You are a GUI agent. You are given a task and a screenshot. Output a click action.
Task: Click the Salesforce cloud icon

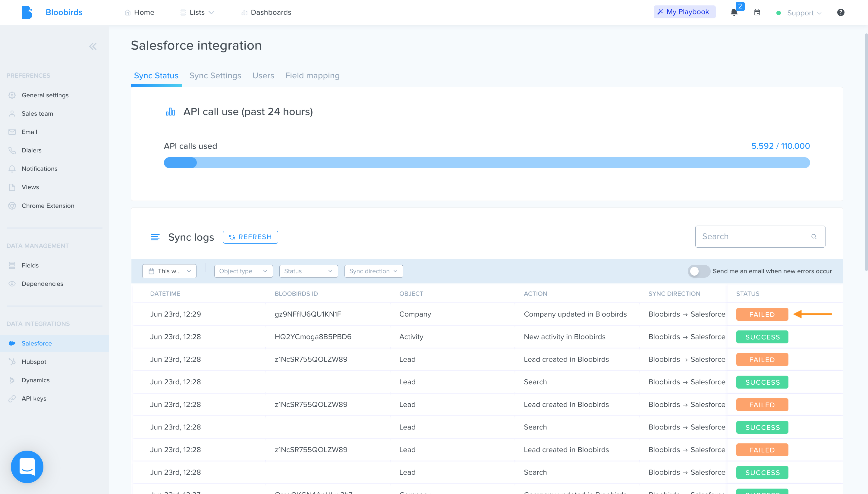point(12,343)
